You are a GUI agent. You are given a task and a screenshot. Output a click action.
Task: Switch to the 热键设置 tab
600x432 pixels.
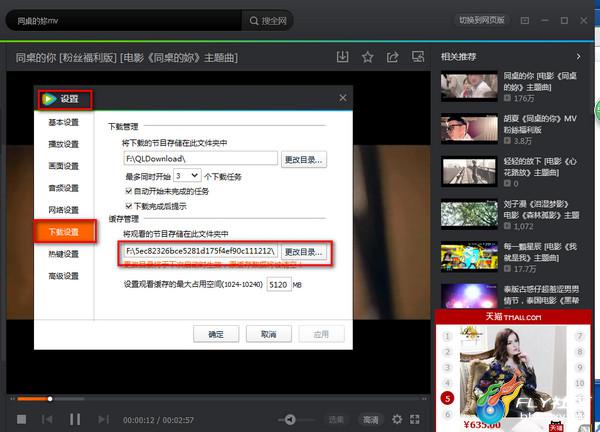pyautogui.click(x=64, y=254)
